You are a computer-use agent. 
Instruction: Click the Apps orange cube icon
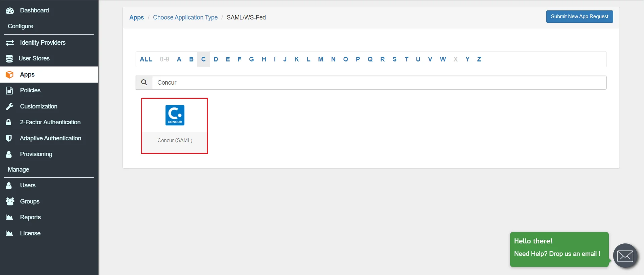10,75
